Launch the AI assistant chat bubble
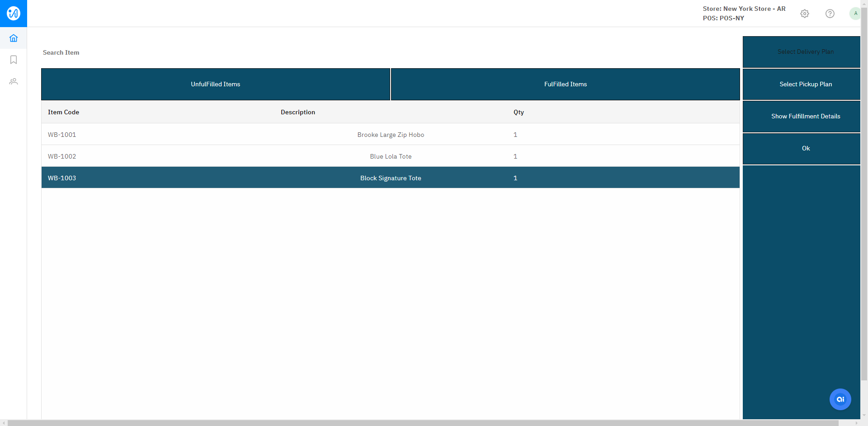 [840, 399]
